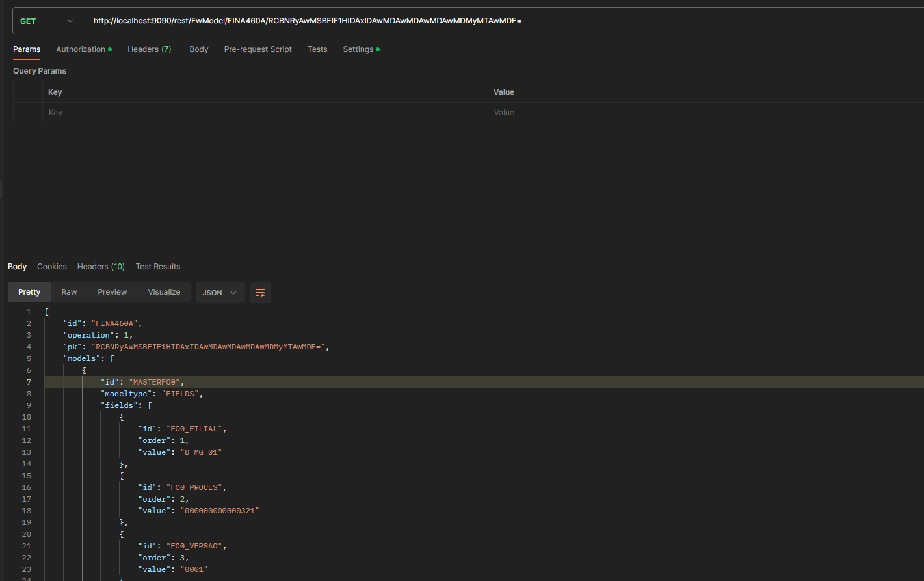The width and height of the screenshot is (924, 581).
Task: View the Test Results tab
Action: (158, 267)
